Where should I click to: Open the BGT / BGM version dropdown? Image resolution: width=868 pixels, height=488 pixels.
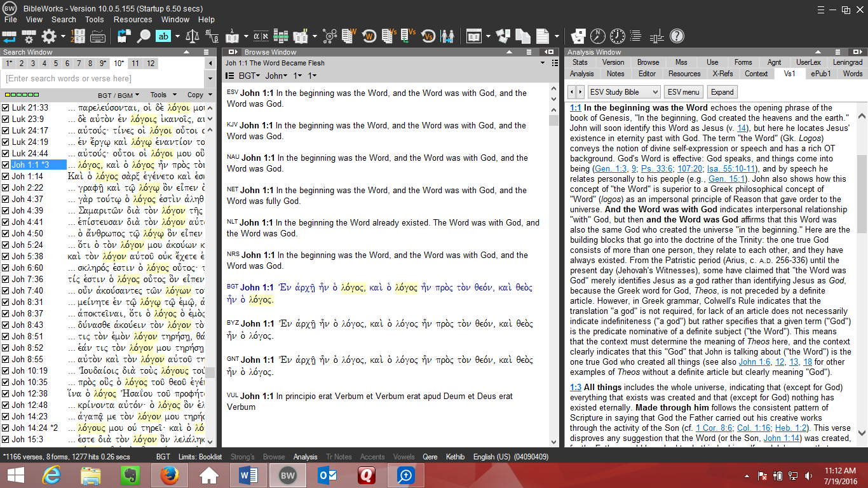tap(118, 95)
